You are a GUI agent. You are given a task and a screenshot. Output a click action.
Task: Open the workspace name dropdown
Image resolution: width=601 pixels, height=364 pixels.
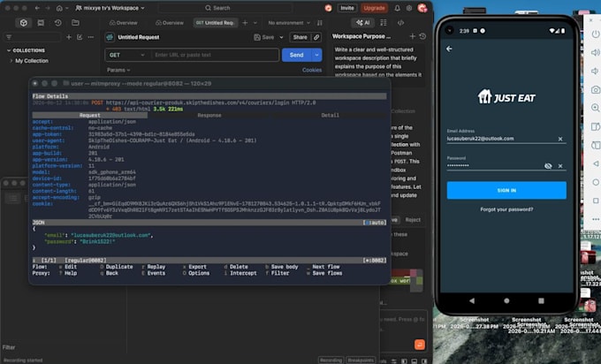(x=110, y=8)
